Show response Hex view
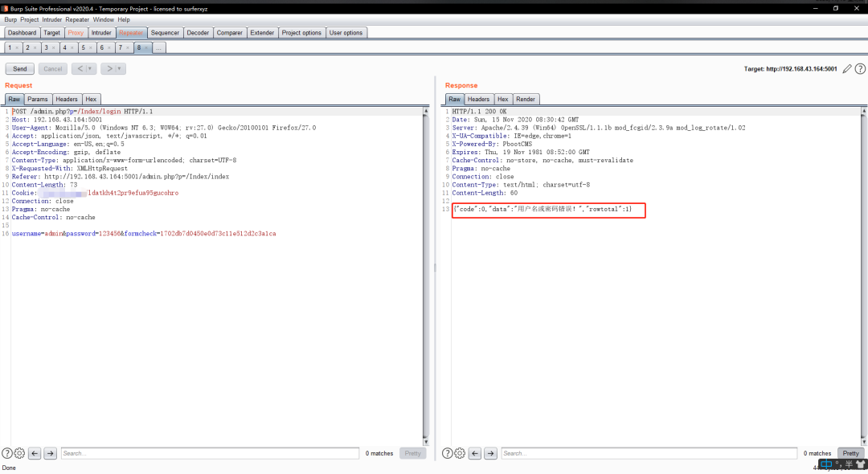Screen dimensions: 868x474 (x=502, y=99)
